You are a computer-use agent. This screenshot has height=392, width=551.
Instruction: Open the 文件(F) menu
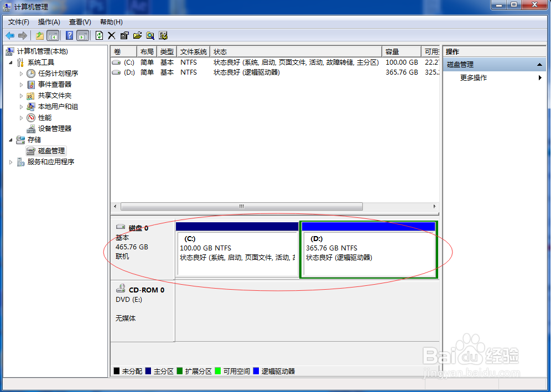(19, 22)
